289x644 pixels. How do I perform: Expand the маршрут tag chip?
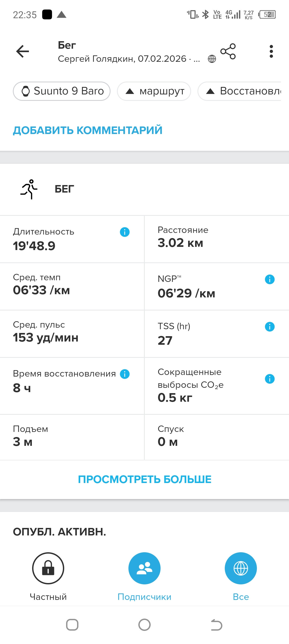click(154, 91)
